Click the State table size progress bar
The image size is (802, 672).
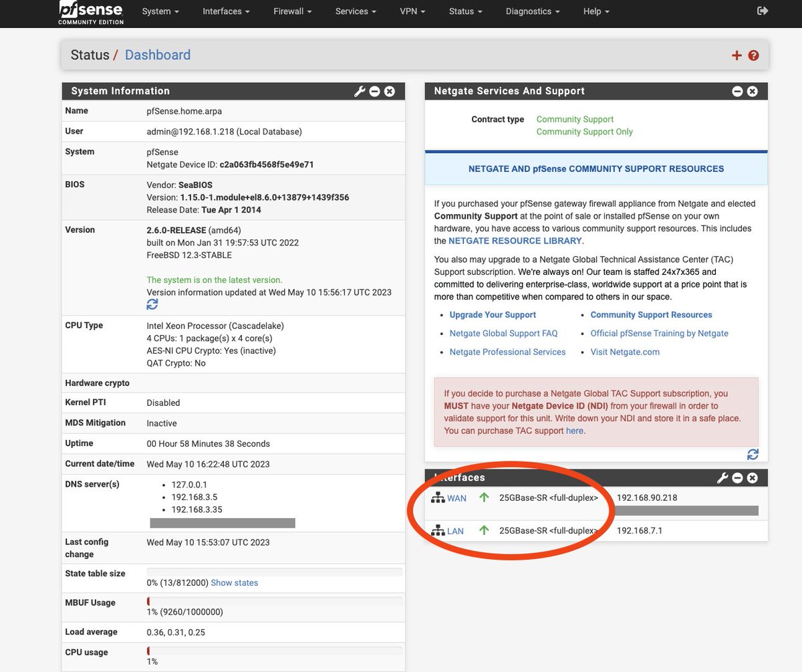[275, 572]
